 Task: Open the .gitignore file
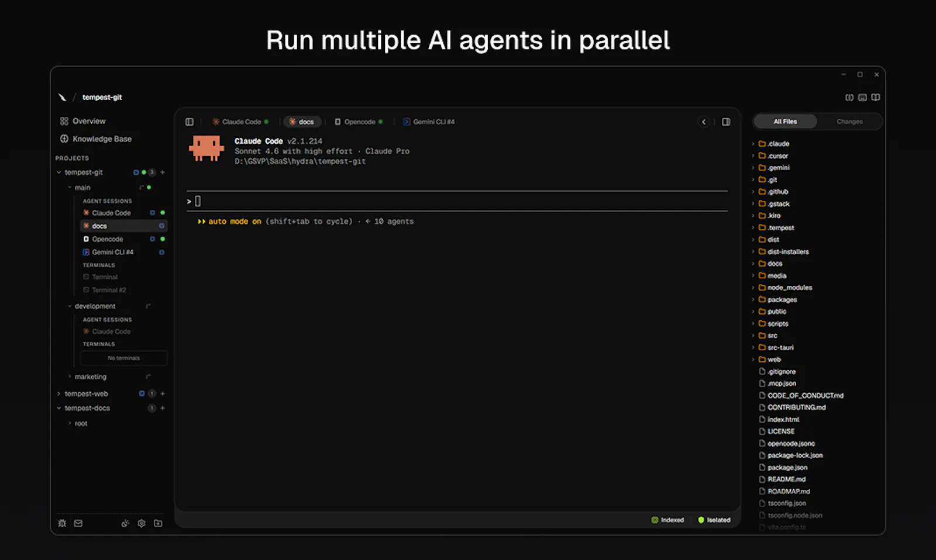pyautogui.click(x=777, y=372)
